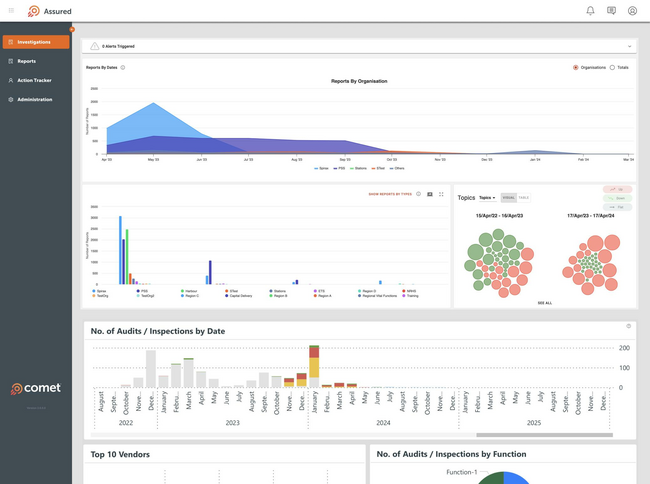This screenshot has height=484, width=650.
Task: Click the '0 Alerts Triggered' text
Action: tap(118, 46)
